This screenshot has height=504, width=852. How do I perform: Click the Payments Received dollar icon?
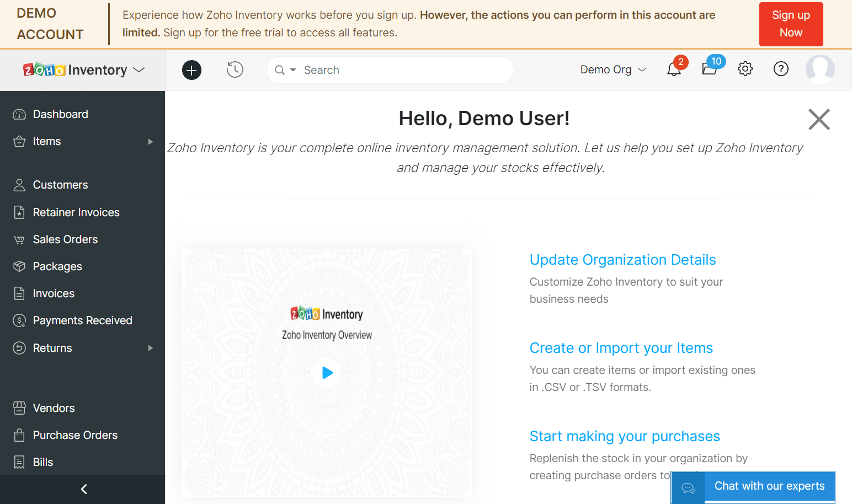click(x=19, y=320)
